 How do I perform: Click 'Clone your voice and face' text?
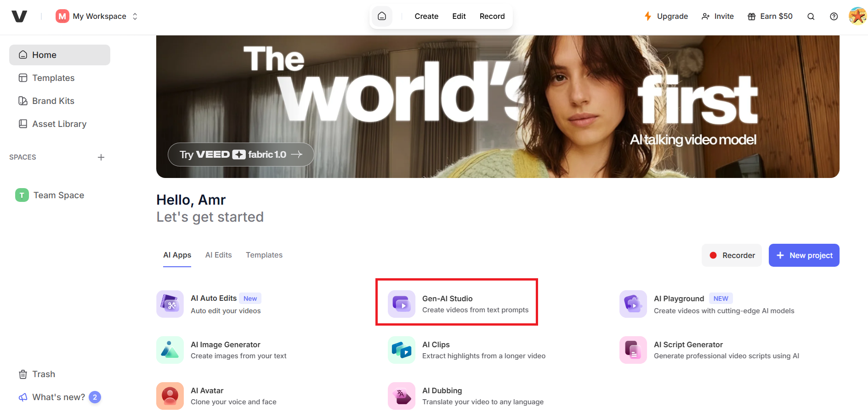click(x=233, y=402)
